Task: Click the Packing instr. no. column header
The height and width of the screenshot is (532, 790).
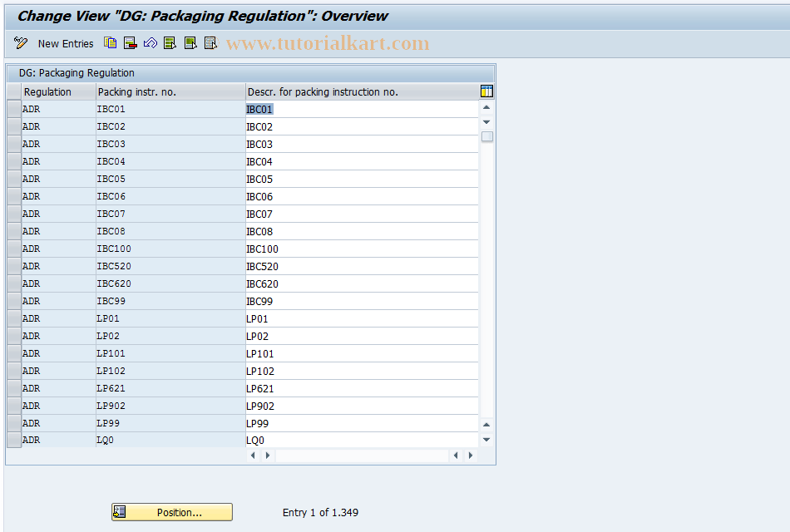Action: [x=133, y=91]
